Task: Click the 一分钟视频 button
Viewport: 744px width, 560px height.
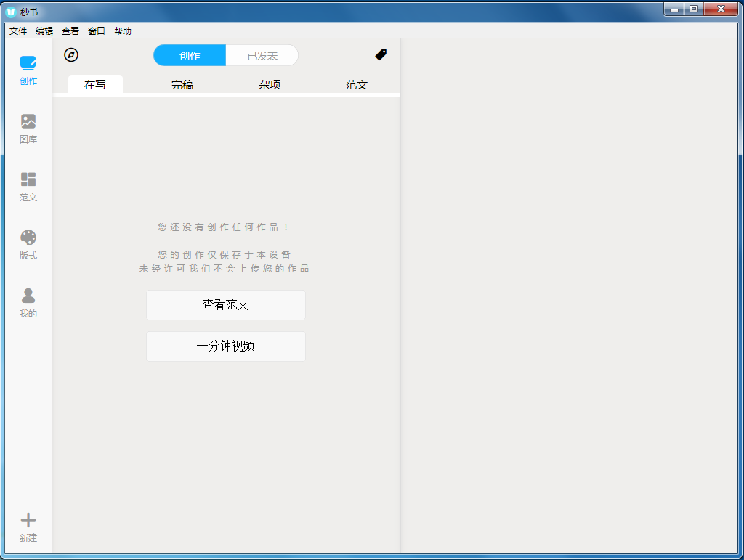Action: click(x=226, y=346)
